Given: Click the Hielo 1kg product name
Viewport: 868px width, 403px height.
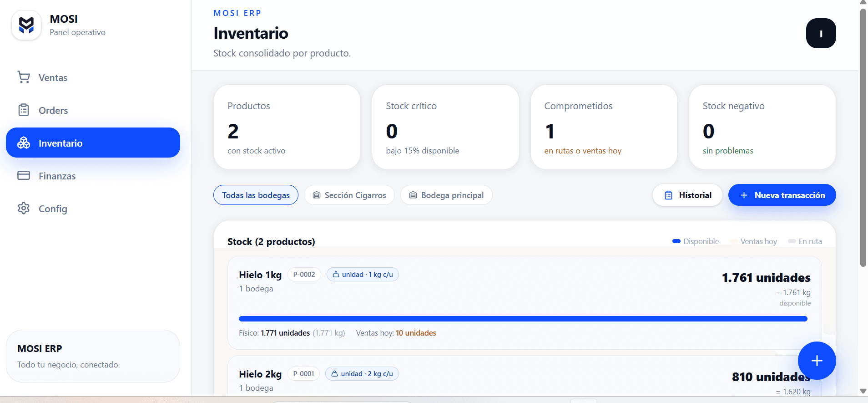Looking at the screenshot, I should click(x=260, y=275).
